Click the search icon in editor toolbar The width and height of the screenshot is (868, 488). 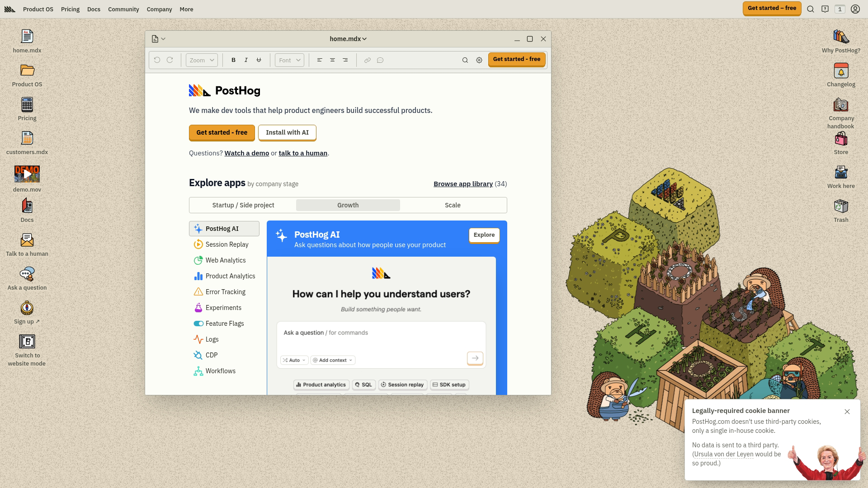pos(465,60)
